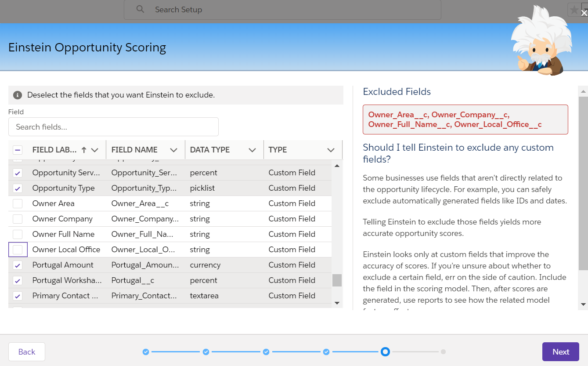
Task: Uncheck the Opportunity Type field checkbox
Action: click(18, 188)
